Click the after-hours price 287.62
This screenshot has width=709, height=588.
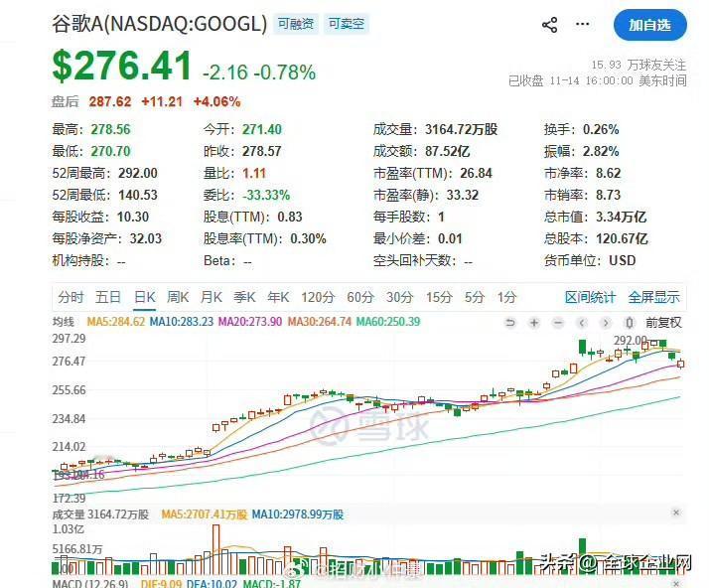(110, 101)
